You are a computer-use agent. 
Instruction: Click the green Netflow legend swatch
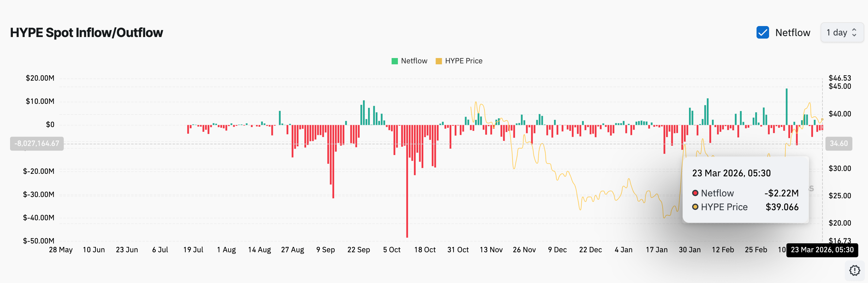click(394, 61)
